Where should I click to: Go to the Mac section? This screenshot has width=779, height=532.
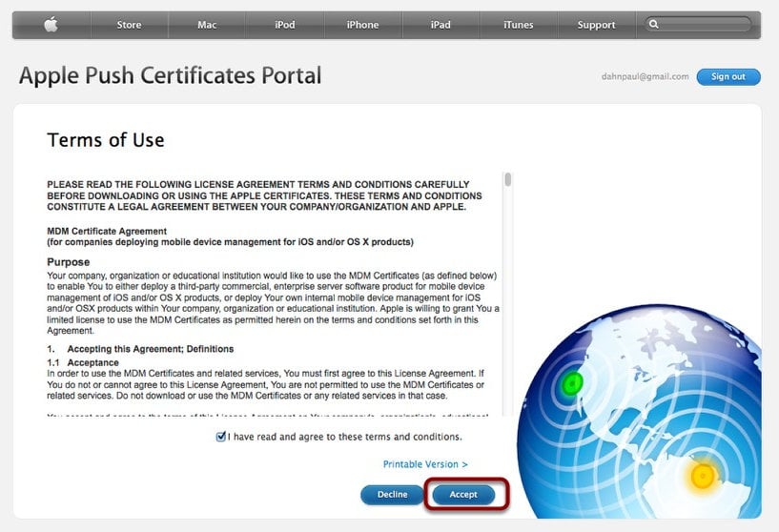[x=207, y=25]
